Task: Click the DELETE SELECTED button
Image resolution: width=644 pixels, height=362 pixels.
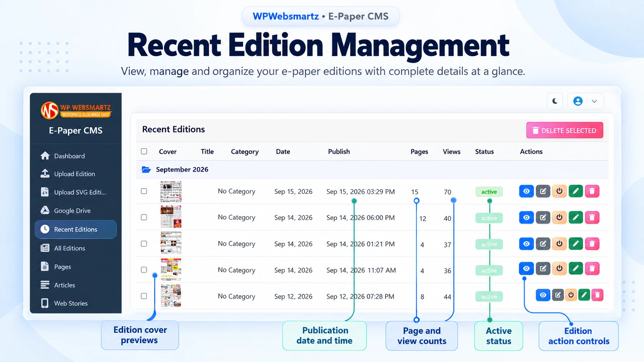Action: [x=565, y=130]
